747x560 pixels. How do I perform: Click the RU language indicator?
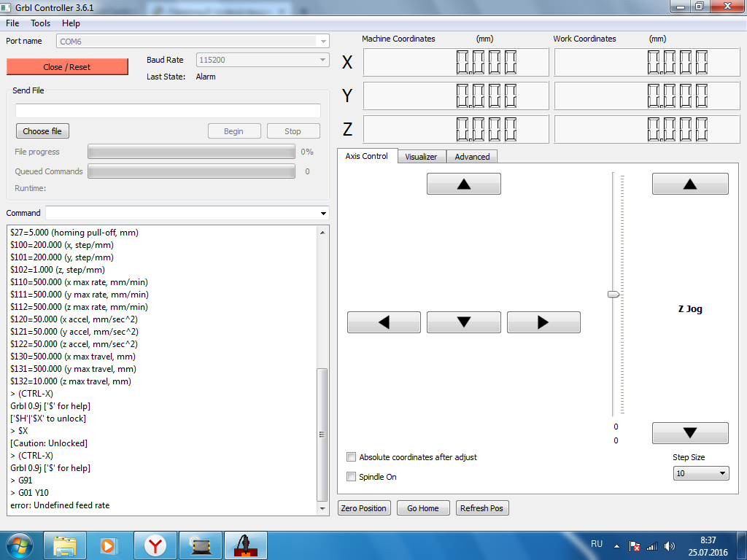(x=597, y=544)
